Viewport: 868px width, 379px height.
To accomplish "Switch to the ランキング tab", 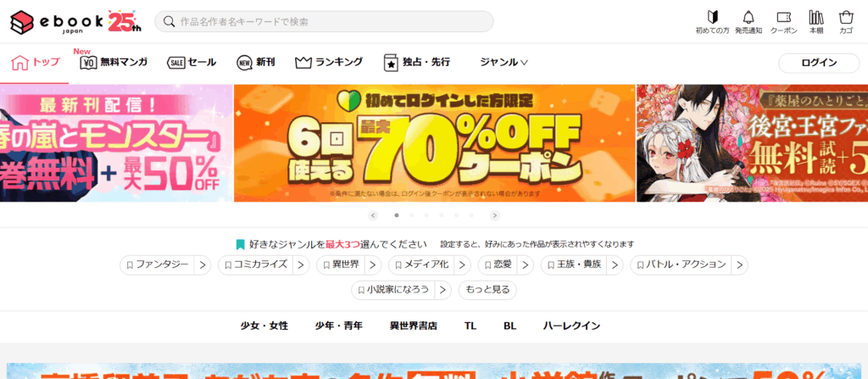I will click(329, 62).
